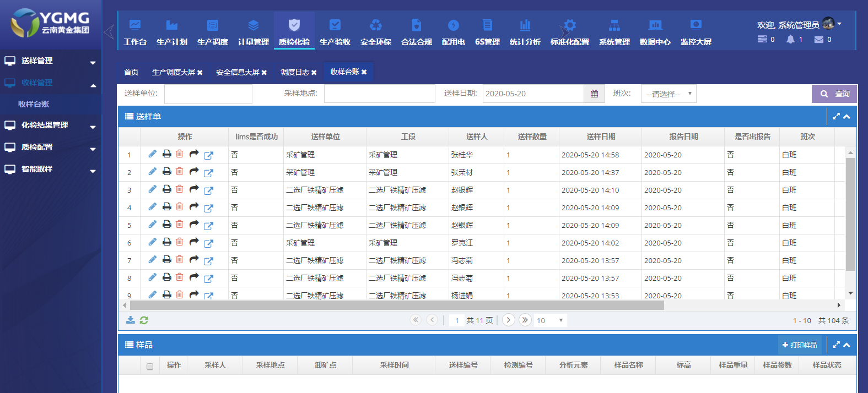Click the download icon below the table
This screenshot has width=868, height=393.
[131, 320]
